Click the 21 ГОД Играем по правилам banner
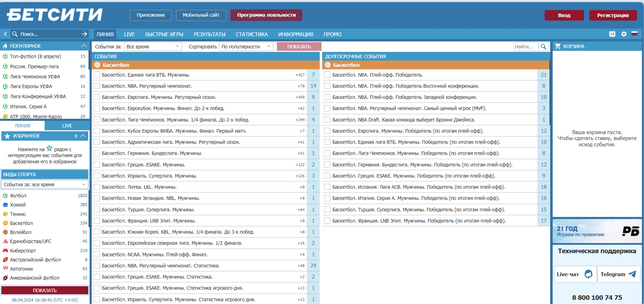This screenshot has width=644, height=304. 597,231
